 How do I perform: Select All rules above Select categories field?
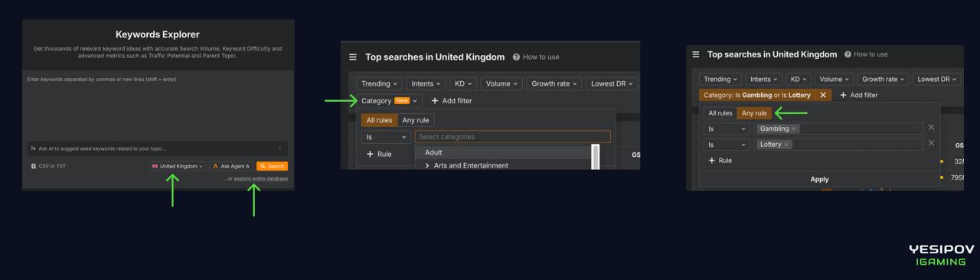point(380,120)
